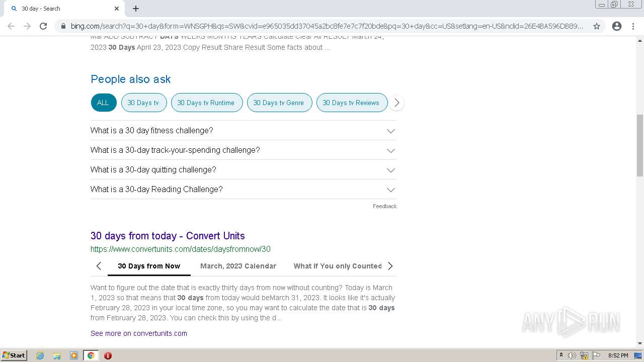Expand '30-day quitting challenge' chevron
Viewport: 644px width, 362px height.
391,170
